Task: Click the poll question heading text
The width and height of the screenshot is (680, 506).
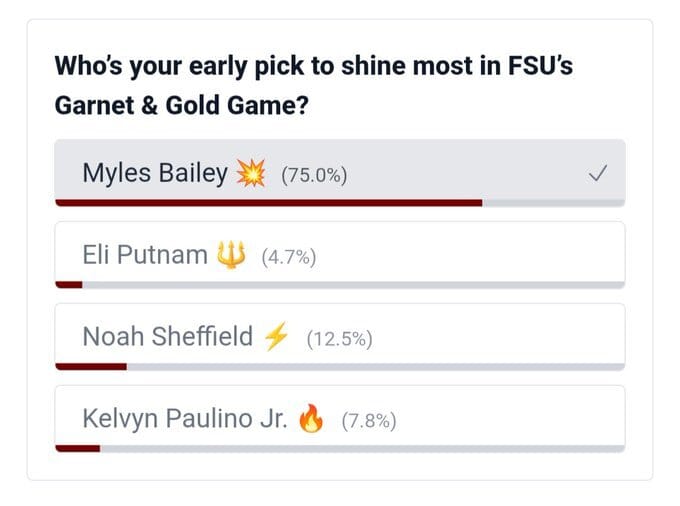Action: pyautogui.click(x=314, y=85)
